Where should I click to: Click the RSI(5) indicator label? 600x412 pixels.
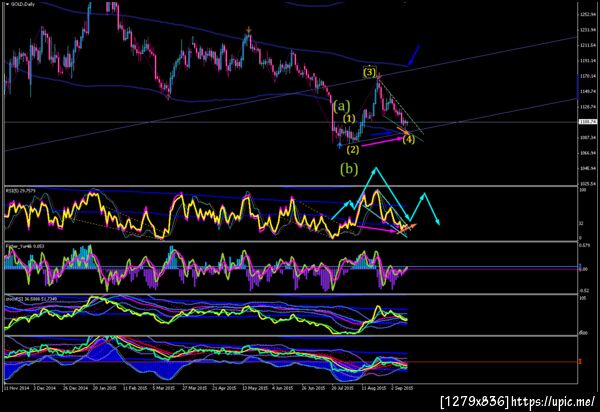(x=22, y=190)
